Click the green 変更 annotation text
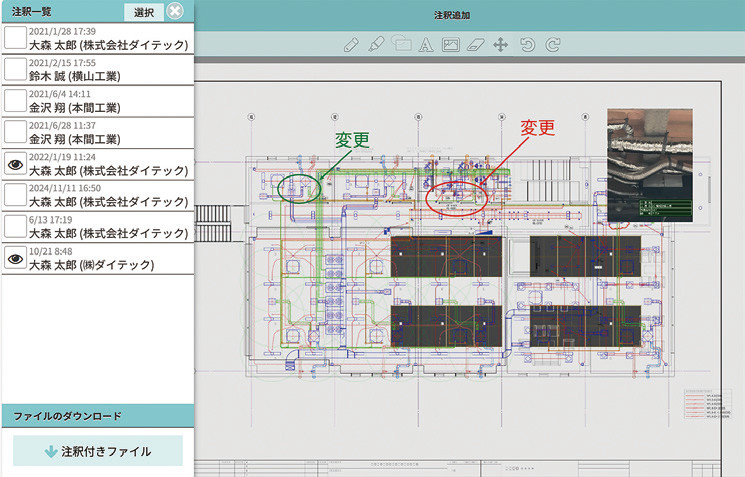The image size is (745, 477). (x=352, y=139)
